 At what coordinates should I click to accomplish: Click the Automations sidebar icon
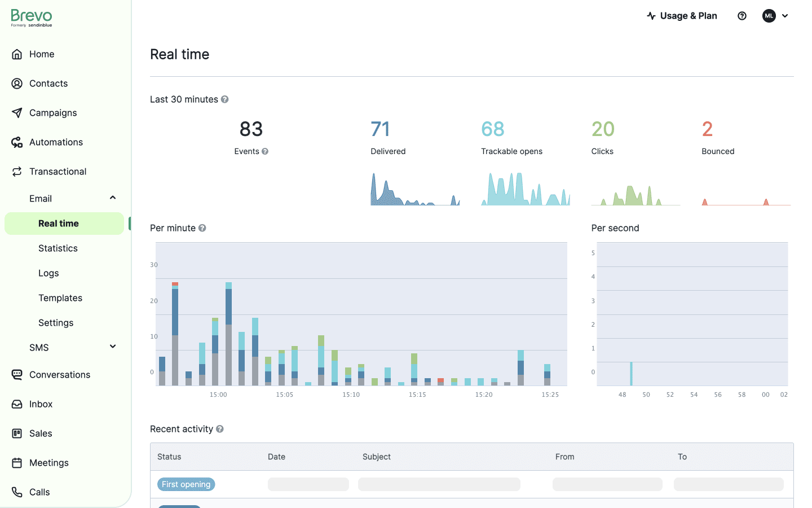16,142
